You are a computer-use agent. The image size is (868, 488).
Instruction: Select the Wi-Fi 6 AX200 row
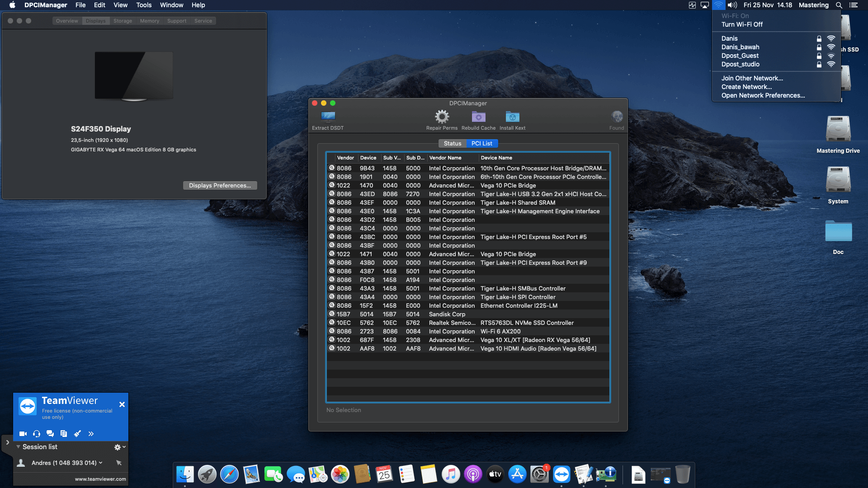(x=468, y=331)
